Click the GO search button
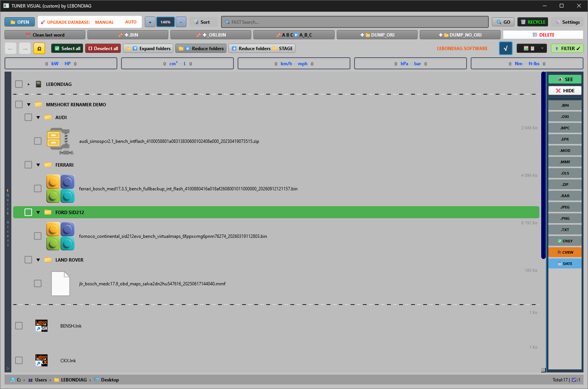Screen dimensions: 588x389 tap(503, 22)
